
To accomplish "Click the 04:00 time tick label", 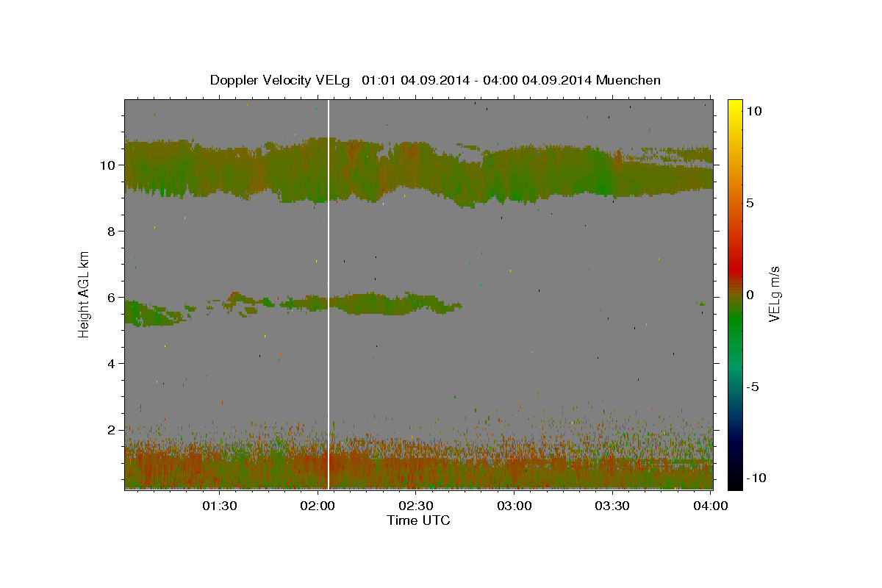I will 710,506.
